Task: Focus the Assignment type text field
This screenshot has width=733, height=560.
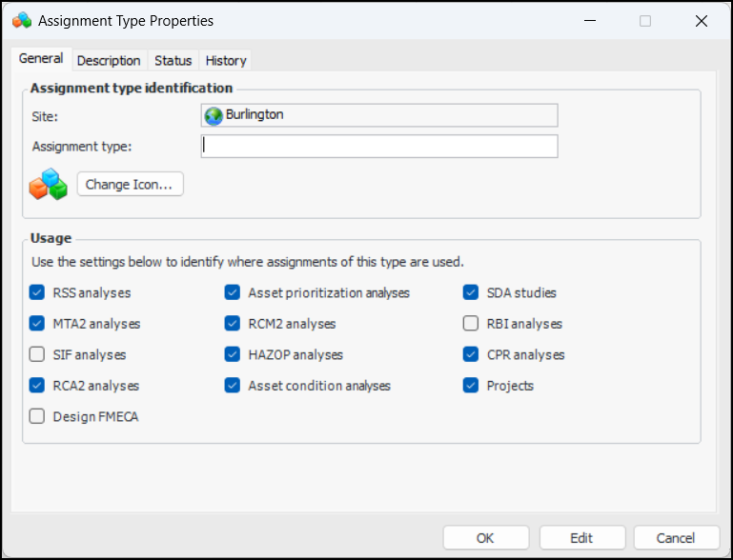Action: (379, 147)
